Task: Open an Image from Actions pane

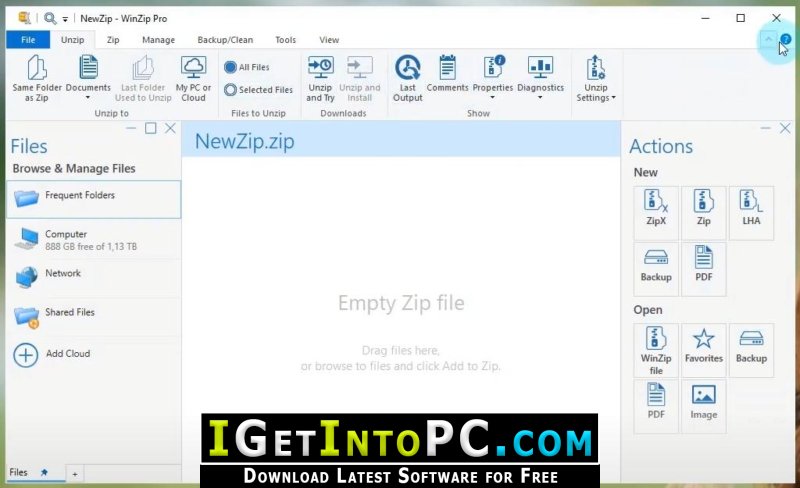Action: tap(704, 406)
